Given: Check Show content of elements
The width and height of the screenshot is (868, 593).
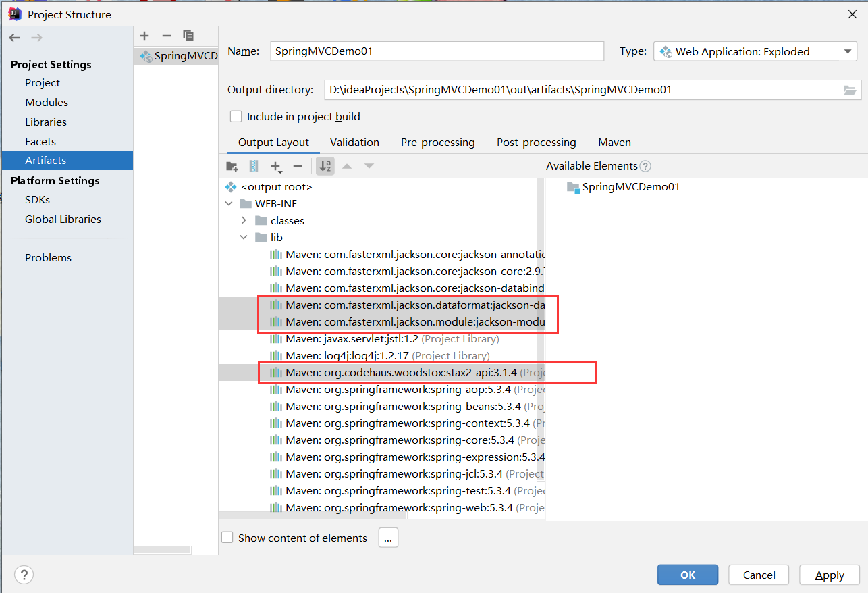Looking at the screenshot, I should [x=227, y=538].
